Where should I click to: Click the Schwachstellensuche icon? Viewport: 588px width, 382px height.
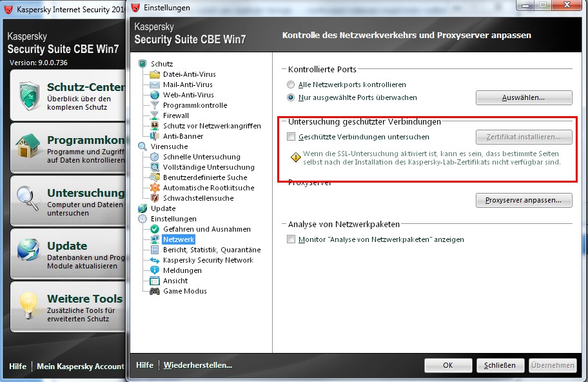pos(155,198)
